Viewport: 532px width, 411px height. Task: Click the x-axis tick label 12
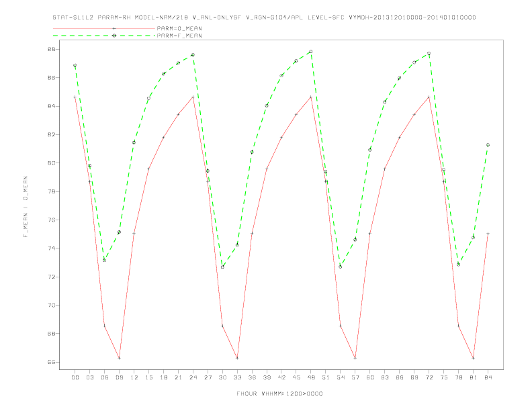click(134, 377)
